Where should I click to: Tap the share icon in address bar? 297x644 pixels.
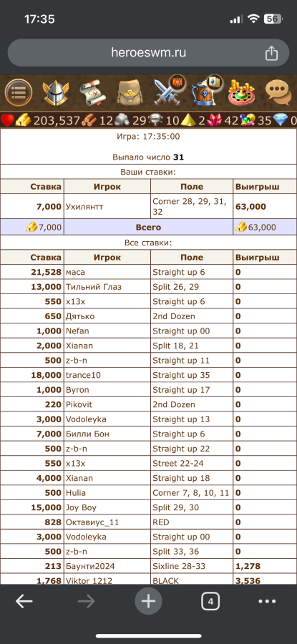tap(271, 53)
